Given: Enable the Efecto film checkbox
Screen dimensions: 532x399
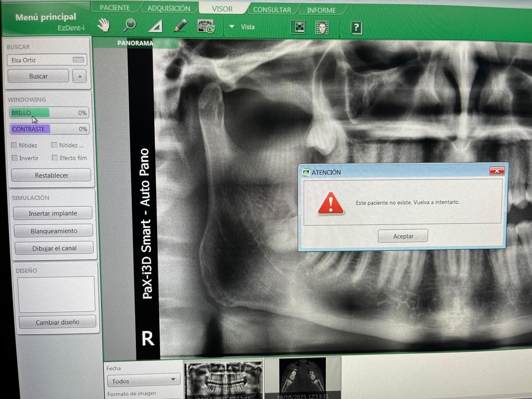Looking at the screenshot, I should tap(55, 158).
